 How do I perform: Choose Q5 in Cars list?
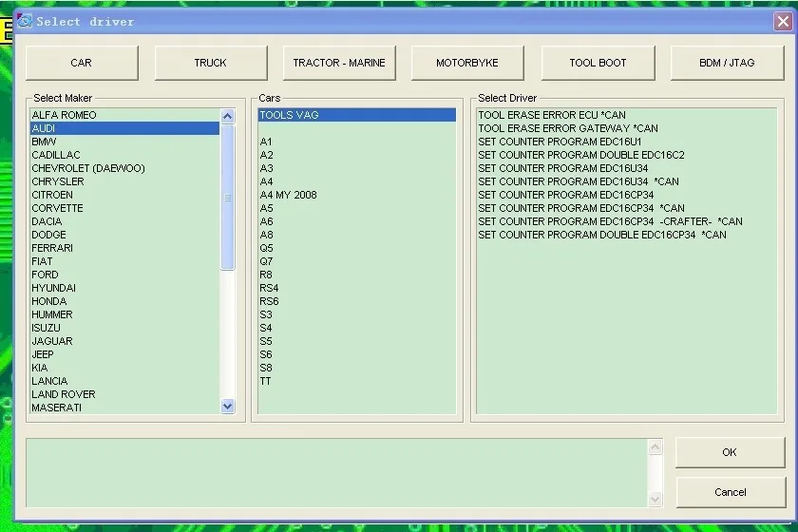click(357, 248)
